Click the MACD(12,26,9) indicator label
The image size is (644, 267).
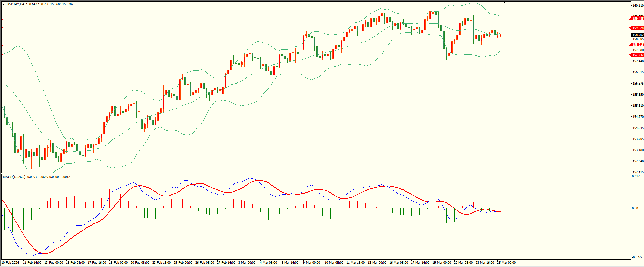pyautogui.click(x=13, y=177)
